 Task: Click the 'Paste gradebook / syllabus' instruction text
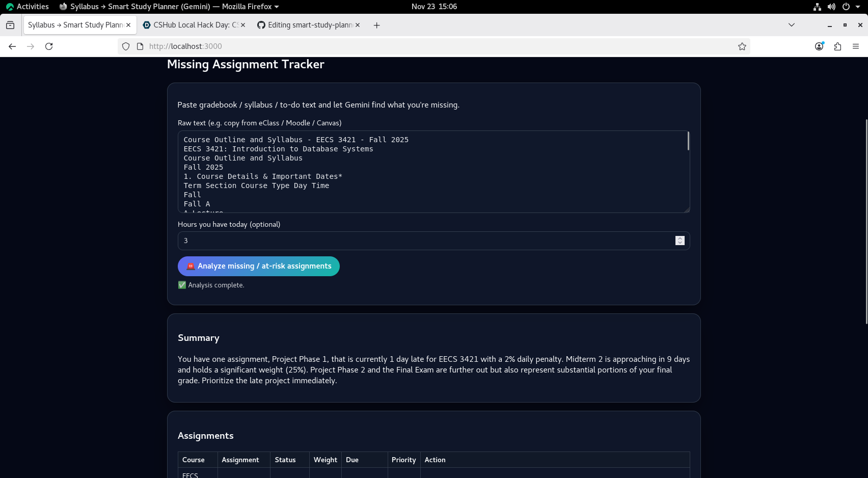pyautogui.click(x=318, y=105)
